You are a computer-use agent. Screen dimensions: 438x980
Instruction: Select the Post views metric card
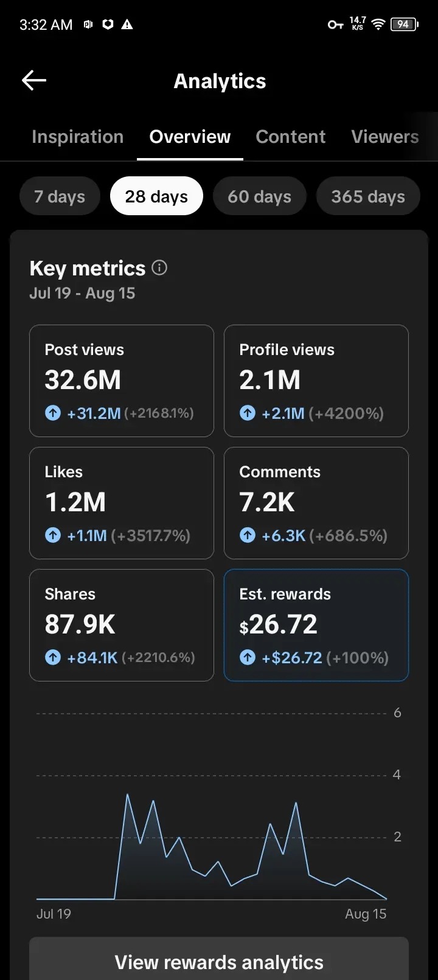tap(122, 381)
